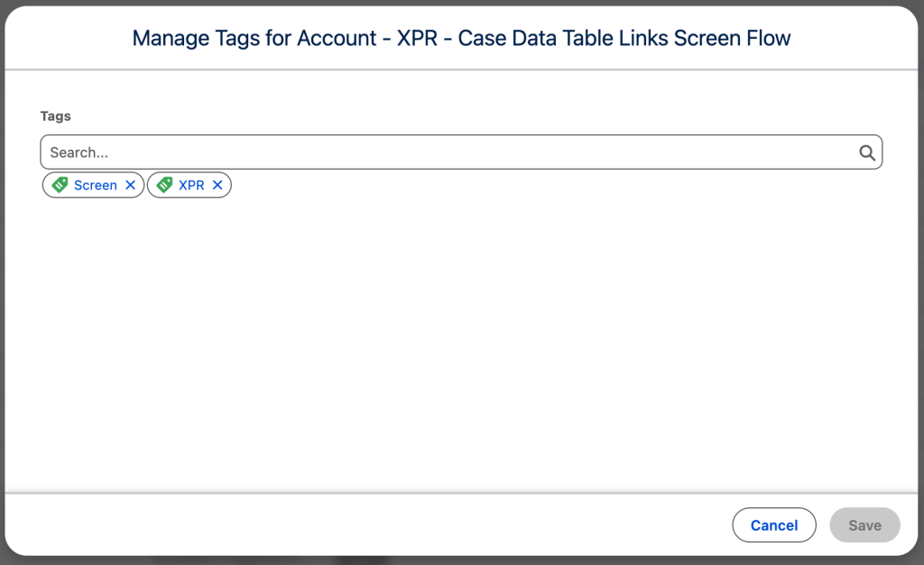
Task: Click the magnifying glass search icon
Action: tap(867, 153)
